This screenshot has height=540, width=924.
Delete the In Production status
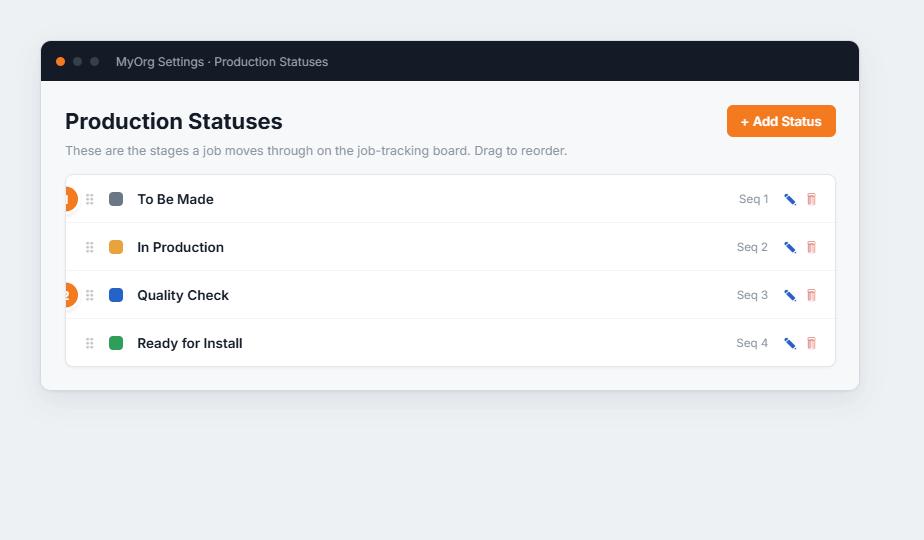click(811, 247)
